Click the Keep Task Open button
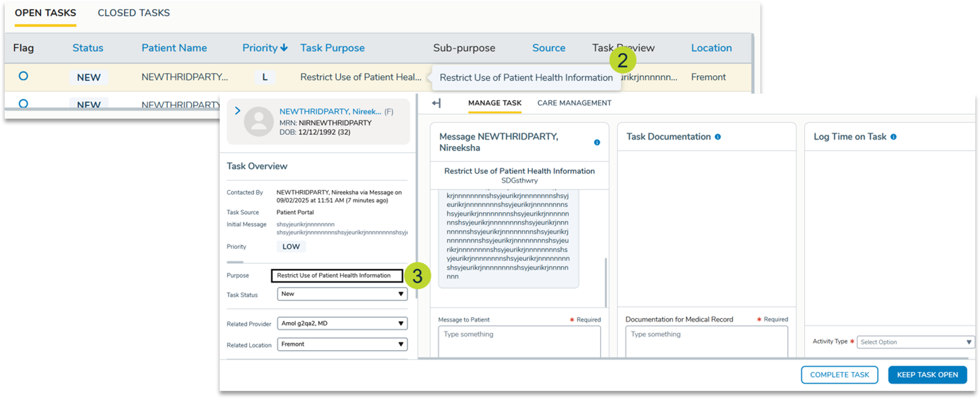Viewport: 980px width, 399px height. pos(927,375)
